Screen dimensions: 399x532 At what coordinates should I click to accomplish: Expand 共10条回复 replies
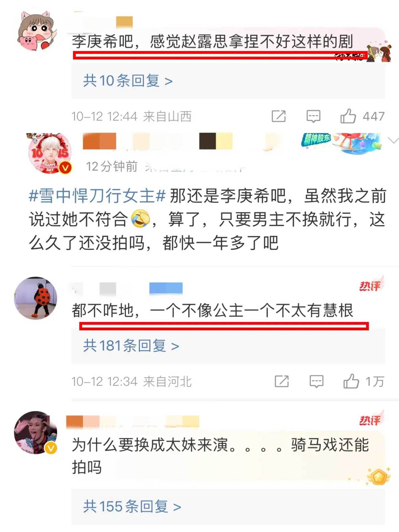pos(128,81)
